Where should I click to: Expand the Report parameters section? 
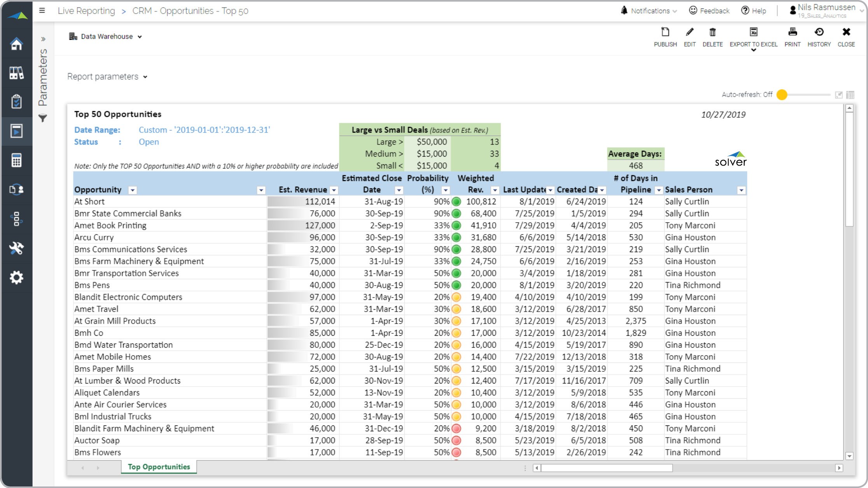(x=107, y=77)
